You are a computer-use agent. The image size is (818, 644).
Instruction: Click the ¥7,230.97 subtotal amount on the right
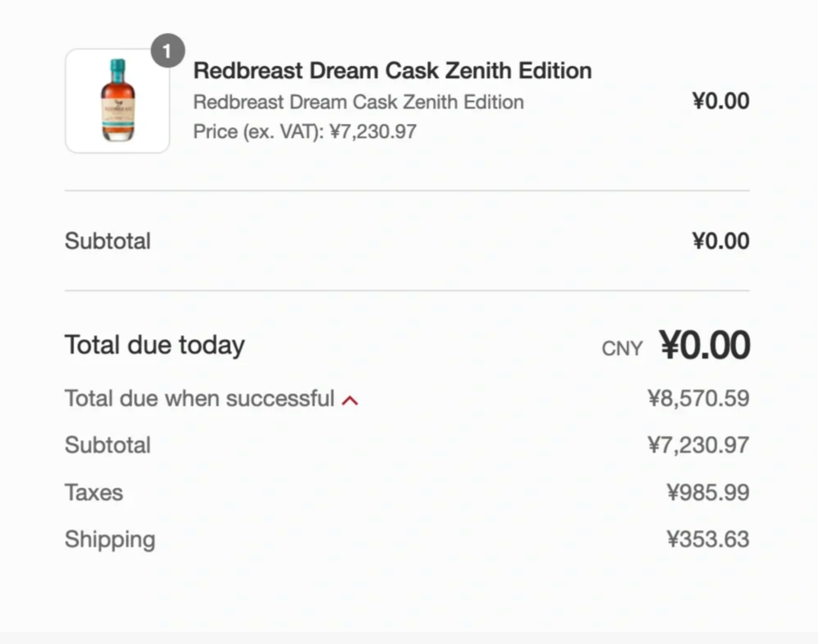click(x=698, y=445)
